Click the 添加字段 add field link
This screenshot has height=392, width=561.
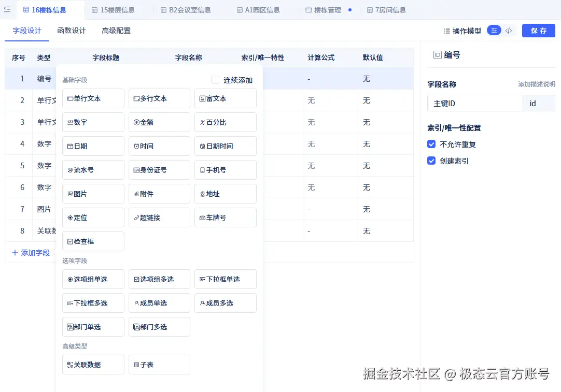(31, 253)
